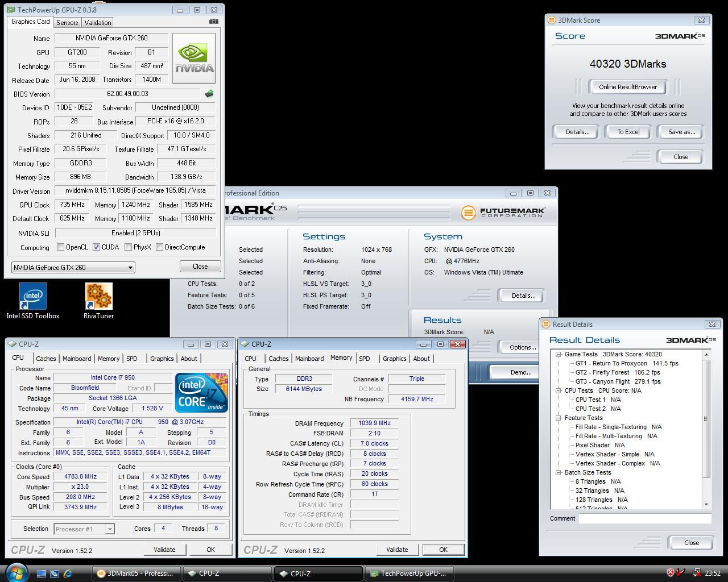728x582 pixels.
Task: Open the Processor #1 selection dropdown
Action: 84,529
